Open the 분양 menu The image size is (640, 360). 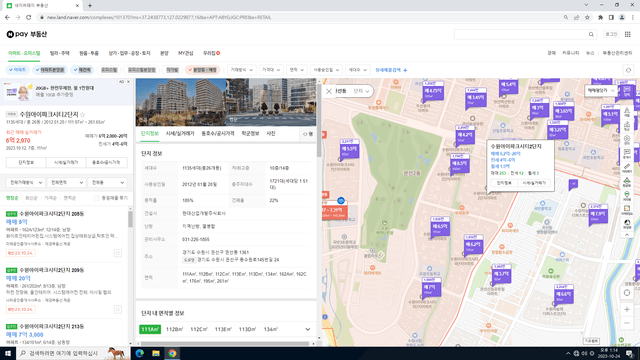164,53
